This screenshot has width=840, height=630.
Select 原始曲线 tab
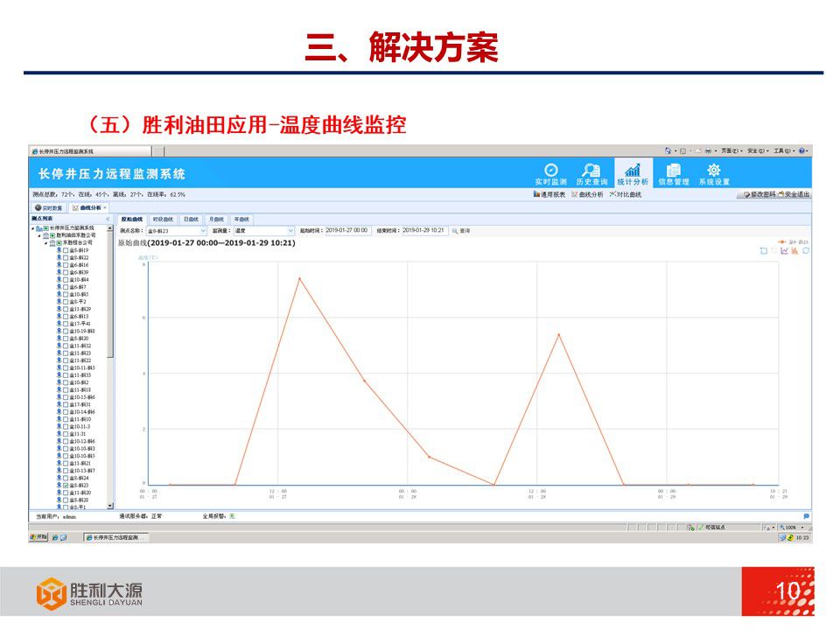tap(132, 220)
